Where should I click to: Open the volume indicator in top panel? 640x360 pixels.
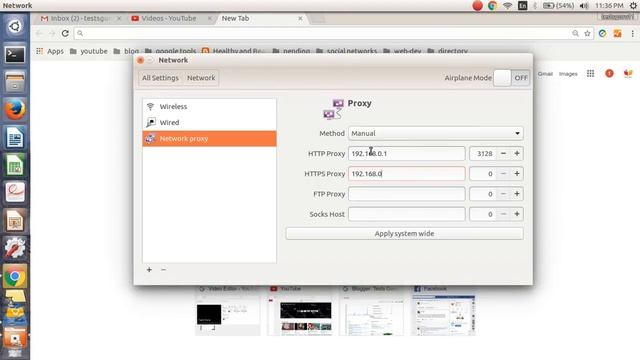(584, 6)
